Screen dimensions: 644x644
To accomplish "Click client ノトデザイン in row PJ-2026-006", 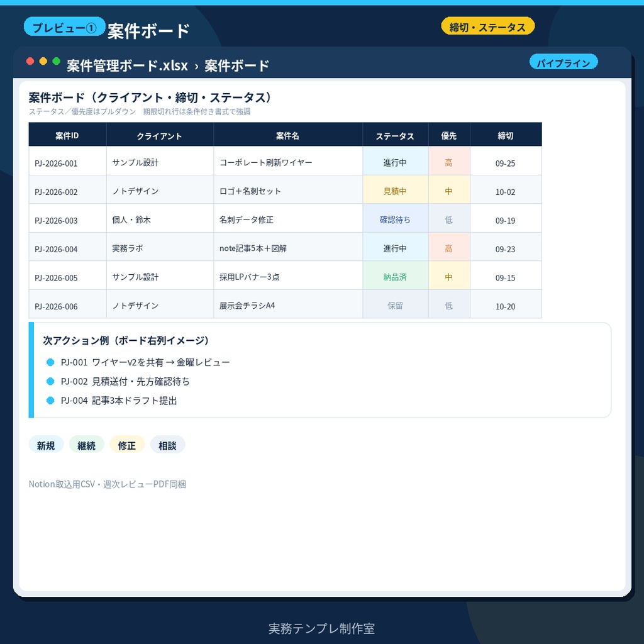I will (160, 304).
